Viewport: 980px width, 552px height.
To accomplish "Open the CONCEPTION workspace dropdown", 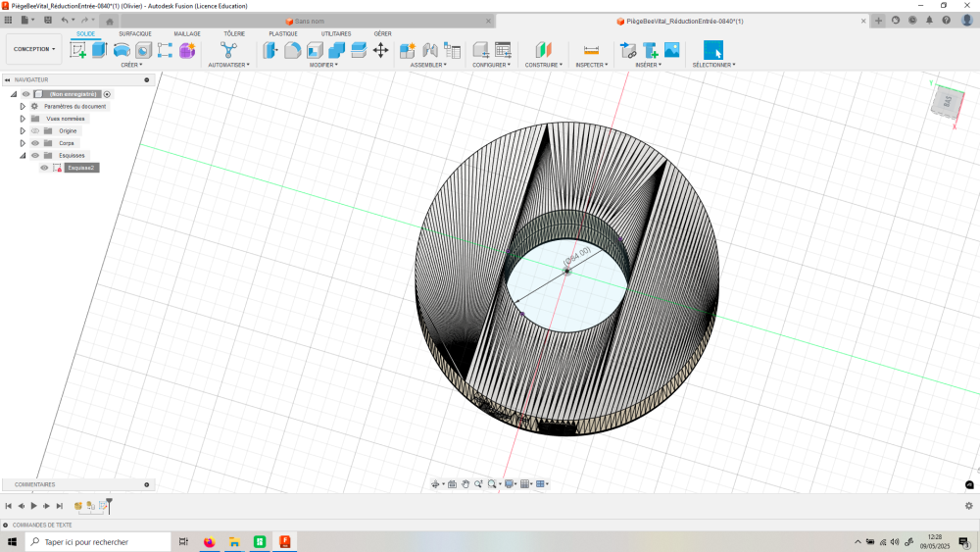I will pos(34,49).
